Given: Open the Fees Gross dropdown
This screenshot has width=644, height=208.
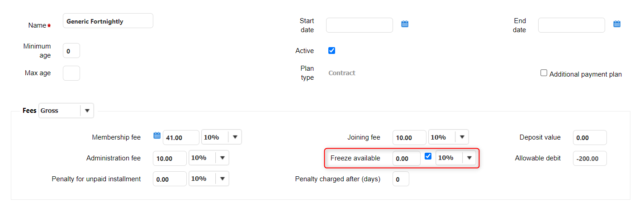Looking at the screenshot, I should (x=87, y=111).
